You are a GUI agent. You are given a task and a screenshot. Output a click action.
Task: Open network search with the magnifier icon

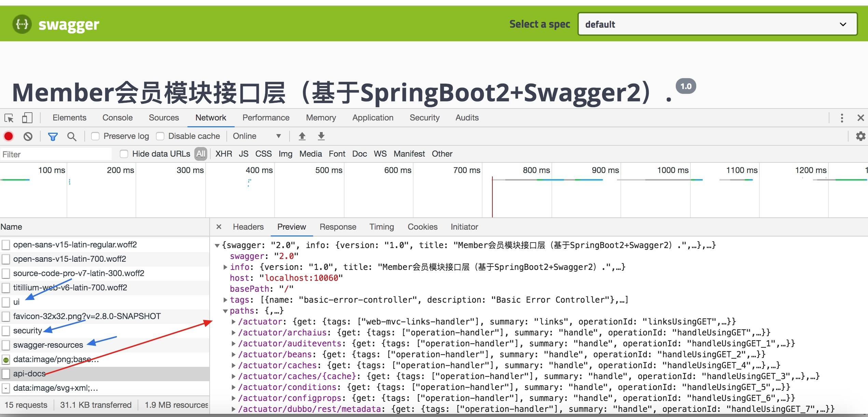(72, 136)
